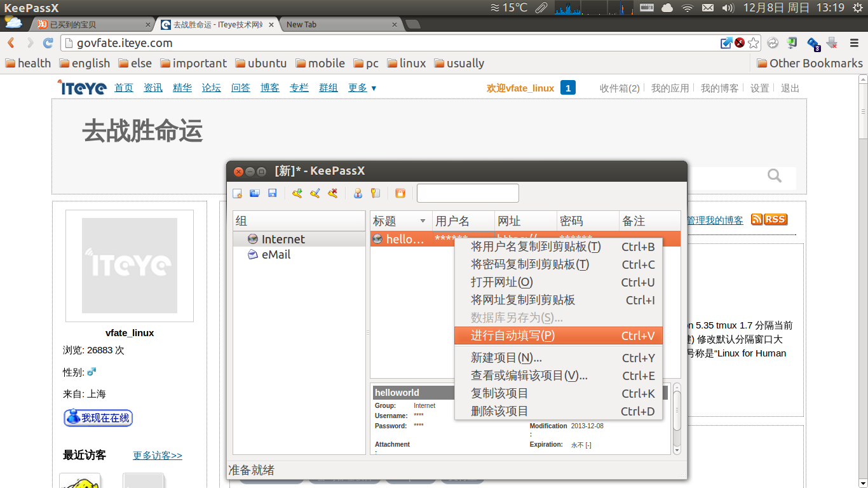Select 查看或编辑该项目 in the context menu
The width and height of the screenshot is (868, 488).
pyautogui.click(x=559, y=376)
